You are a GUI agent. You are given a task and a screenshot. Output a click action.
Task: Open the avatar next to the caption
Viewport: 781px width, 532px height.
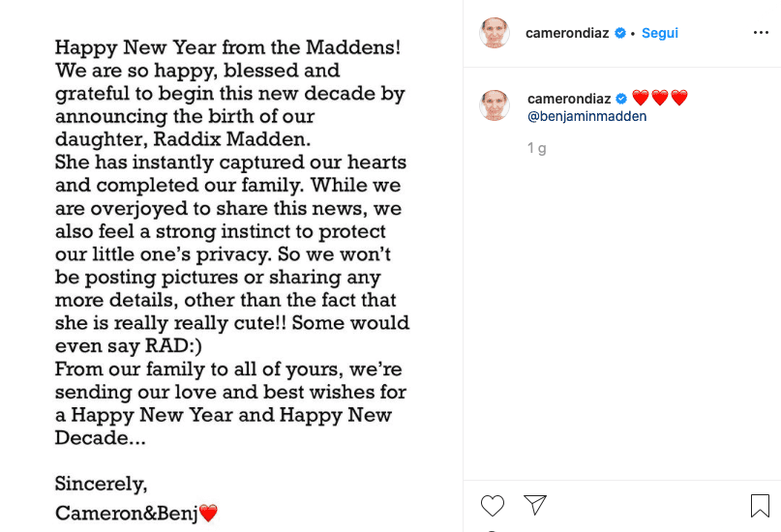pos(495,104)
